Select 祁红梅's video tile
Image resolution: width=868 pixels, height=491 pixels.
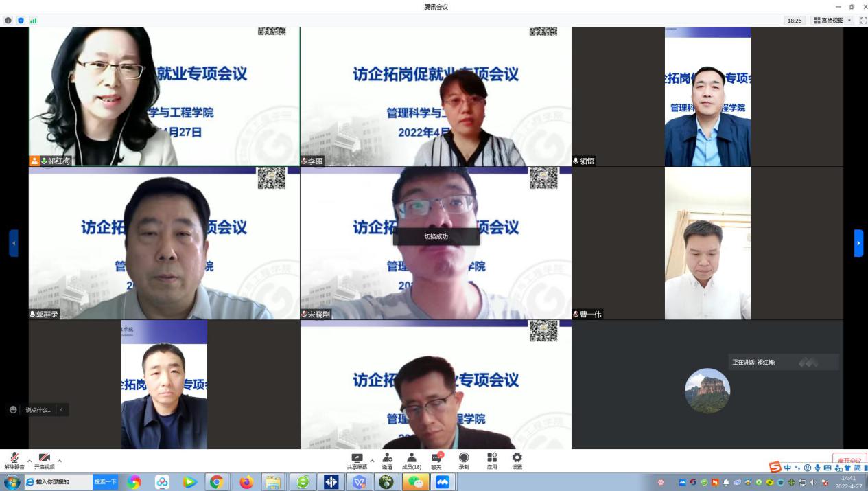coord(164,96)
